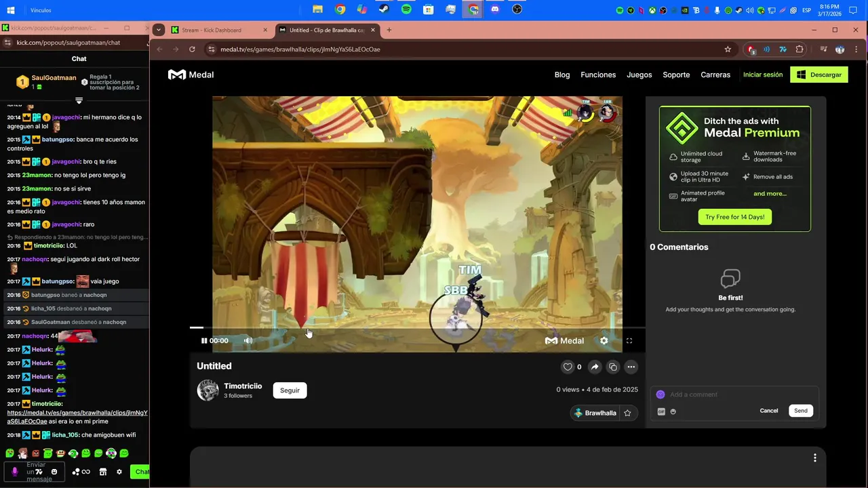Click the Kick chat message input
Viewport: 868px width, 488px height.
34,472
